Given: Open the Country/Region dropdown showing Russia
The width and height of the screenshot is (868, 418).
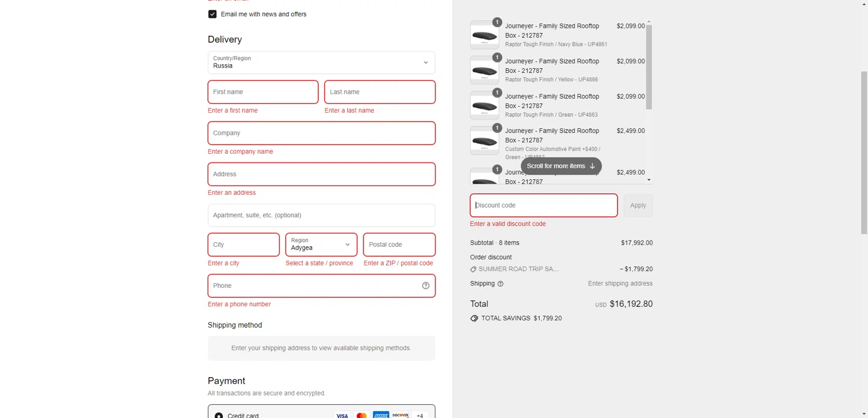Looking at the screenshot, I should (x=321, y=62).
